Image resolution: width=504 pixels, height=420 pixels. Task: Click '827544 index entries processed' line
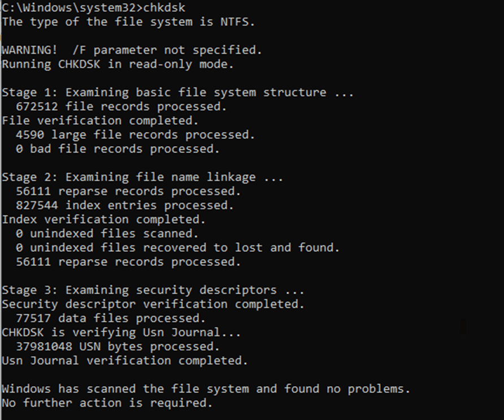point(125,205)
